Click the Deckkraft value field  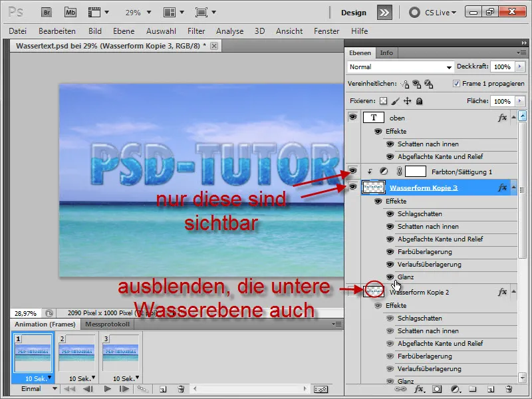click(x=502, y=66)
